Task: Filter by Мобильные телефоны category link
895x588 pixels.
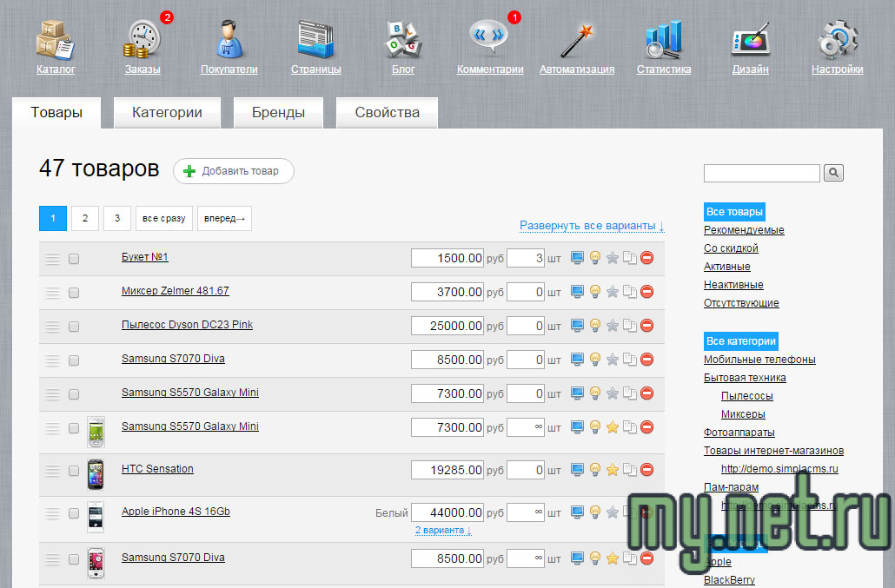Action: (759, 360)
